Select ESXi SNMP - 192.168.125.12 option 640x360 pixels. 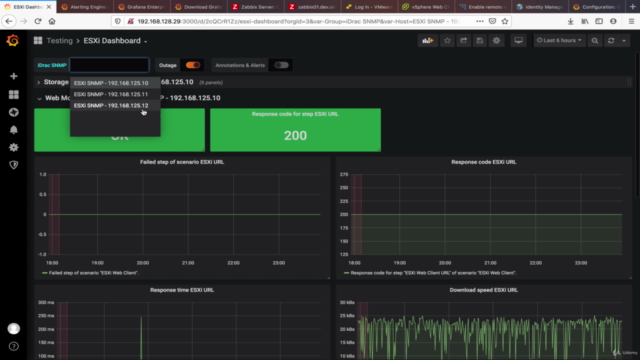click(115, 105)
